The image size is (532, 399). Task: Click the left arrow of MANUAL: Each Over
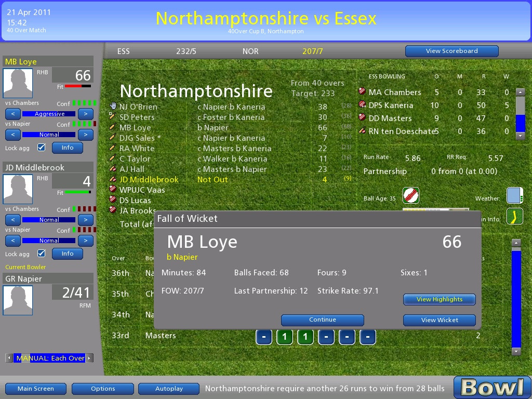[9, 358]
